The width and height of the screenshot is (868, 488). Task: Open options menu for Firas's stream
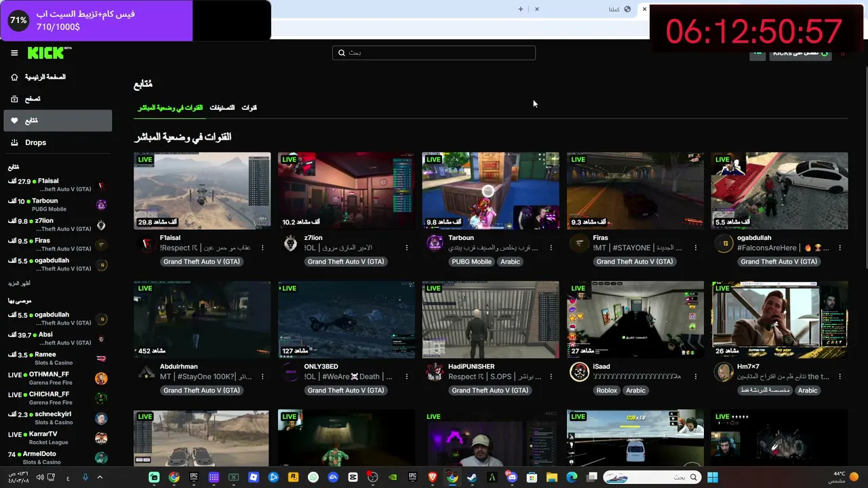click(695, 248)
